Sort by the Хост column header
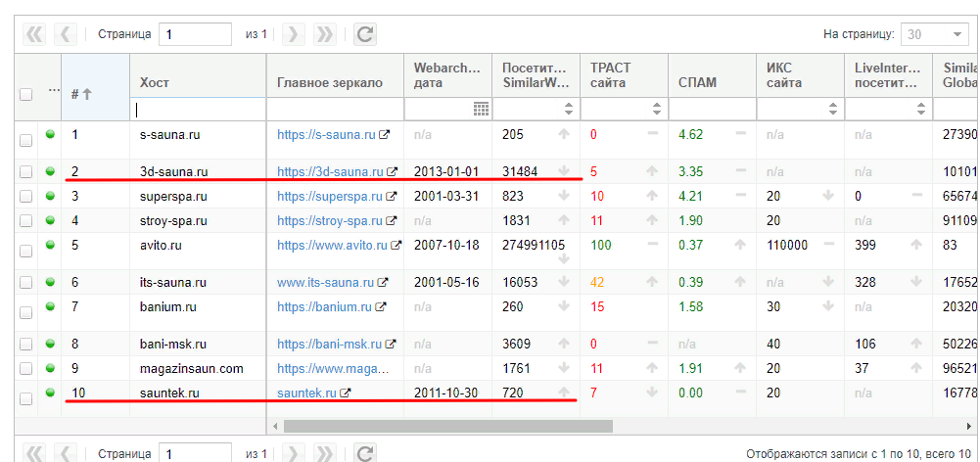The height and width of the screenshot is (462, 980). [x=198, y=75]
